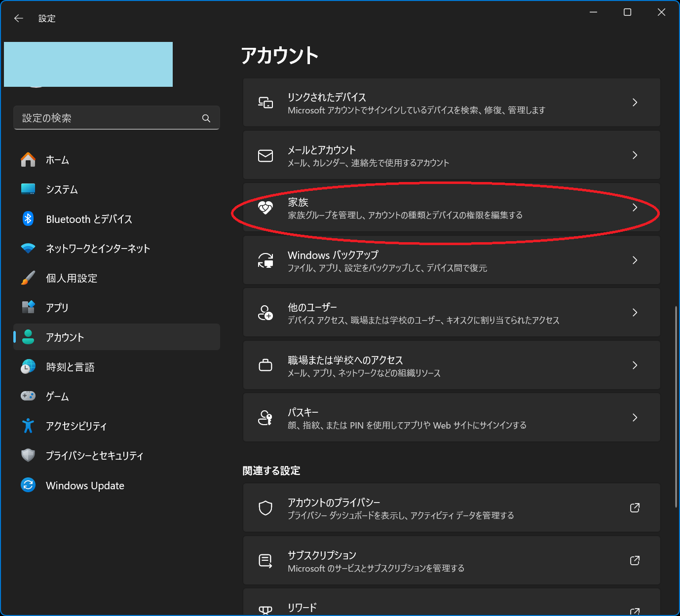Click the リワード label text
The width and height of the screenshot is (680, 616).
[x=302, y=608]
